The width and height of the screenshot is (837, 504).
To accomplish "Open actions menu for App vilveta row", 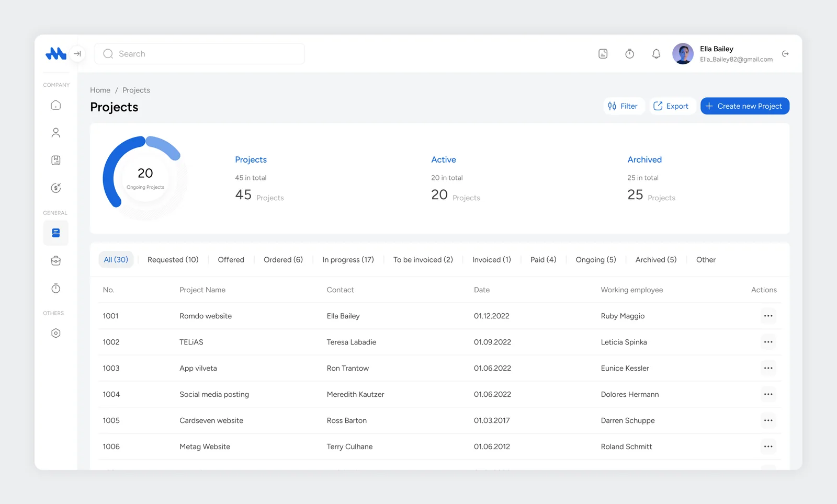I will (768, 368).
